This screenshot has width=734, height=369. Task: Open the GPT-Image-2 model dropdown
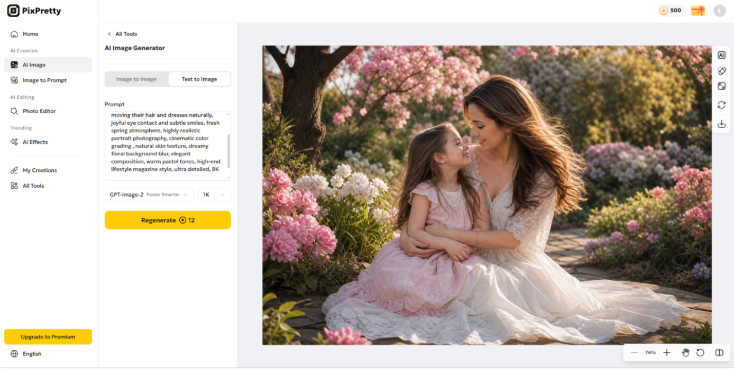(149, 194)
